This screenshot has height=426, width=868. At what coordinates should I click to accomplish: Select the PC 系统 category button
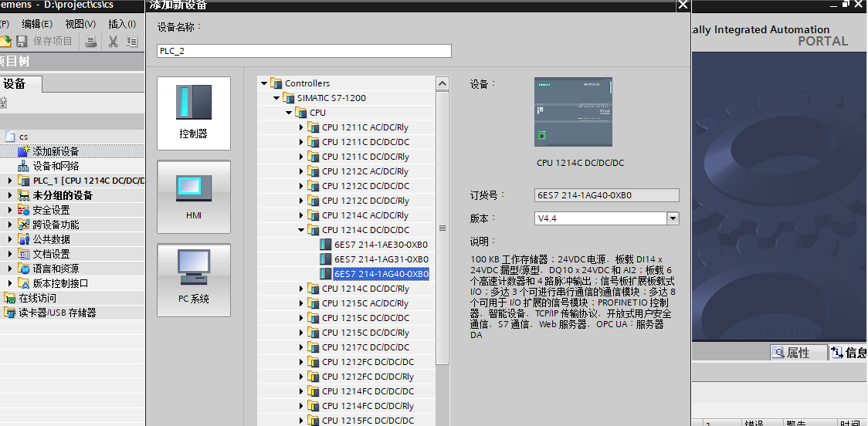194,280
